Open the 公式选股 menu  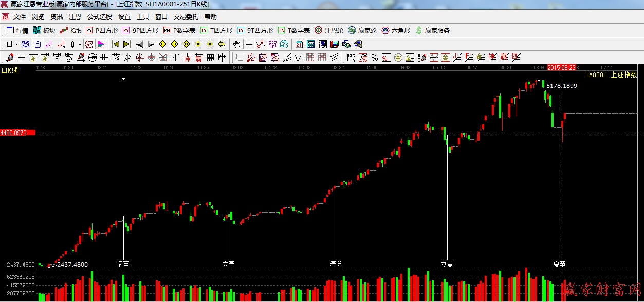point(100,16)
